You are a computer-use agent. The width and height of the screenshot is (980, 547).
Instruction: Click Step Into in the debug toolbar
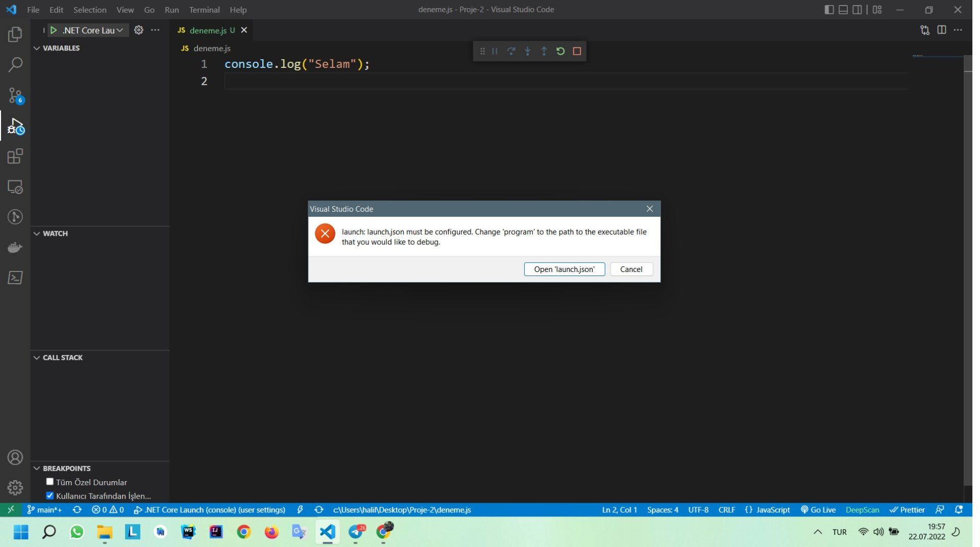[527, 51]
